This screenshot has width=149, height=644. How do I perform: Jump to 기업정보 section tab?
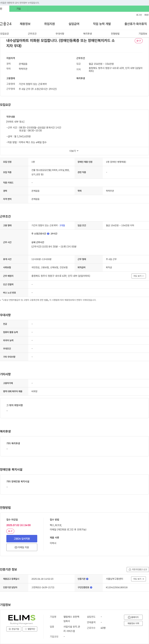pos(143,34)
